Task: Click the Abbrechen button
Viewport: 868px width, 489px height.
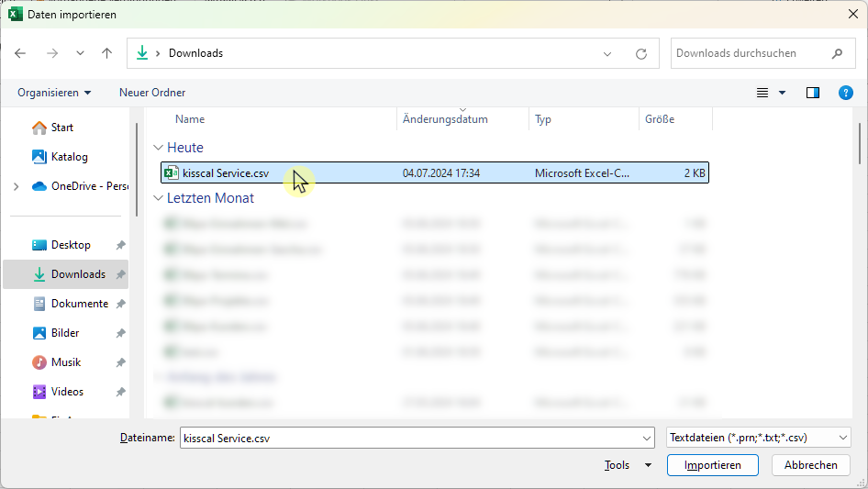Action: pos(810,465)
